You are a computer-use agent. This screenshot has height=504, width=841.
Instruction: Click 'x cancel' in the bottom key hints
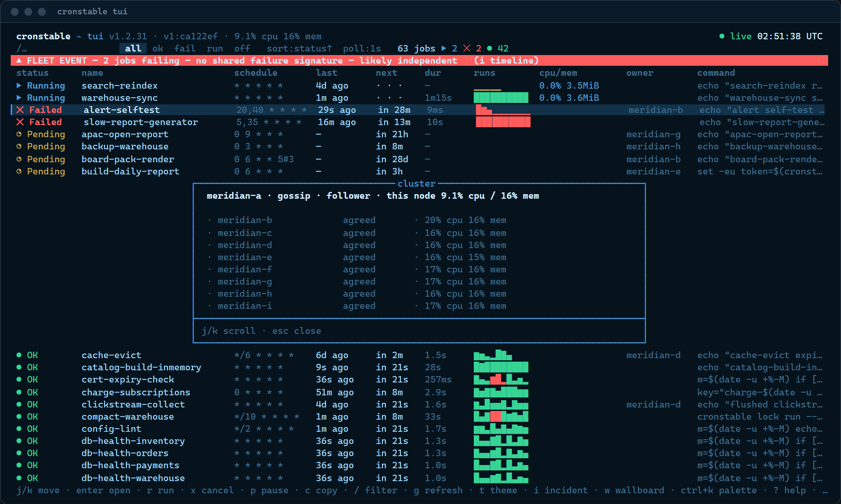point(212,490)
